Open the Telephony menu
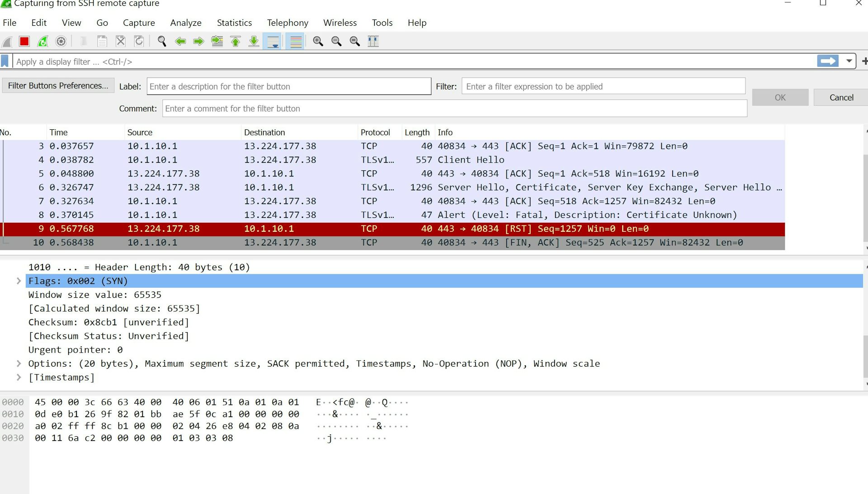This screenshot has height=494, width=868. (x=288, y=23)
